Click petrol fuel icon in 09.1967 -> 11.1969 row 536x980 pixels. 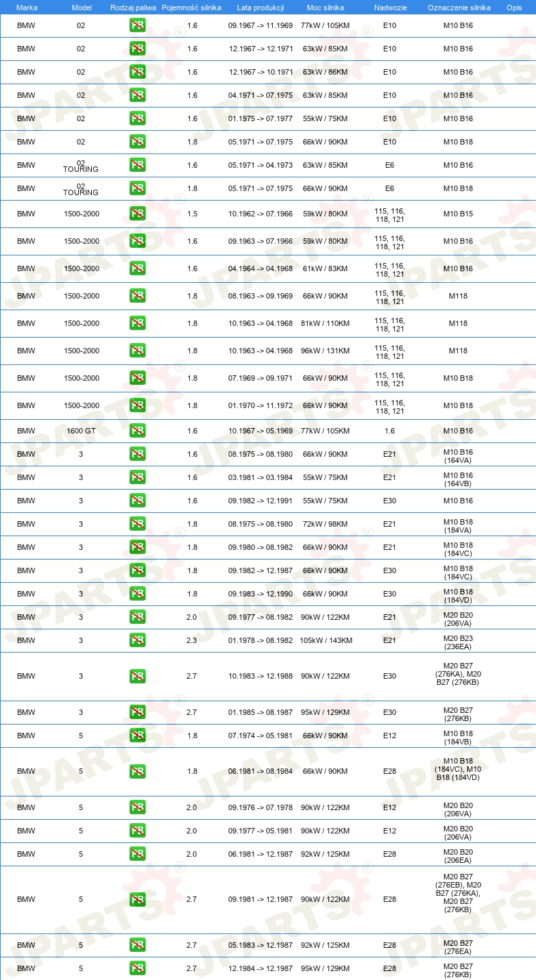137,25
